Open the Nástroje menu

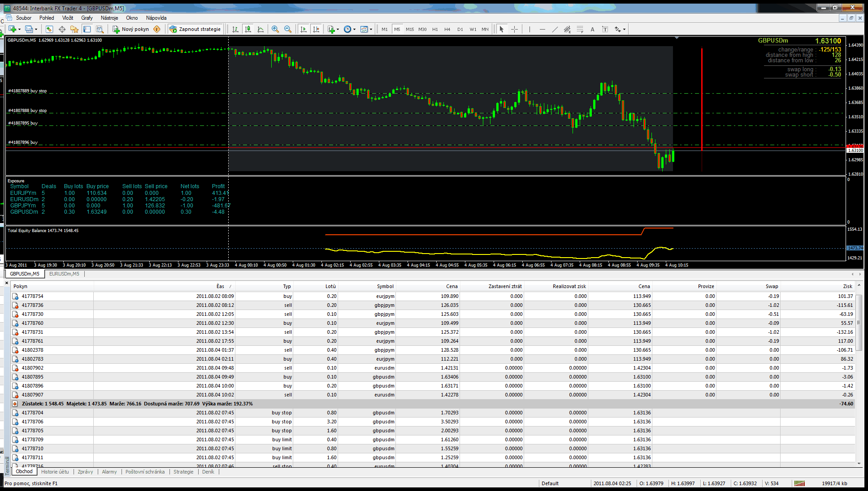[x=109, y=18]
